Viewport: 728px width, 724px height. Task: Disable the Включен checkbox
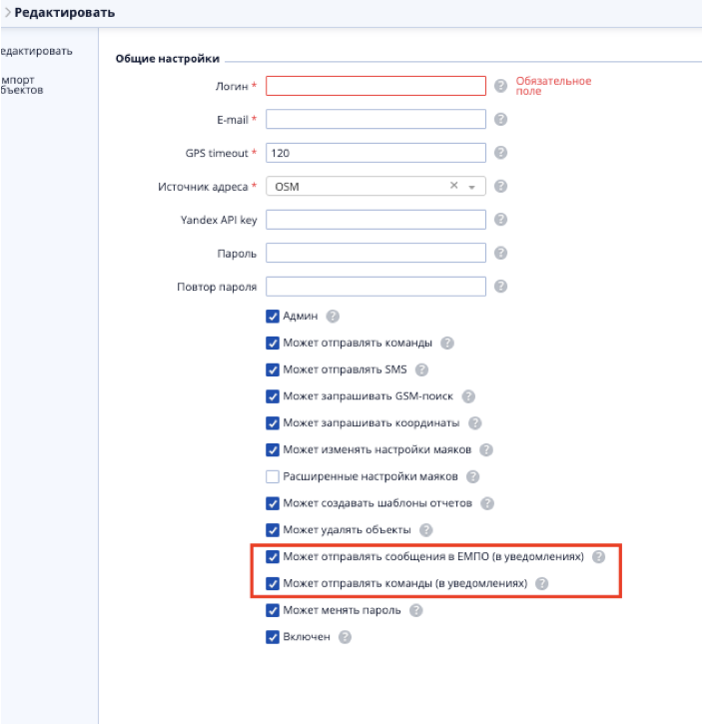click(273, 637)
